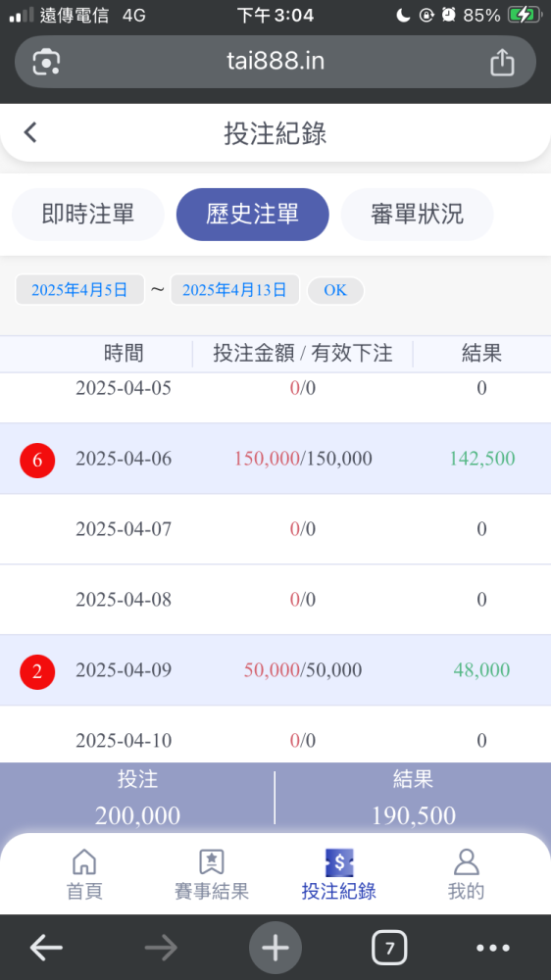Open browser three-dot menu

pyautogui.click(x=493, y=948)
